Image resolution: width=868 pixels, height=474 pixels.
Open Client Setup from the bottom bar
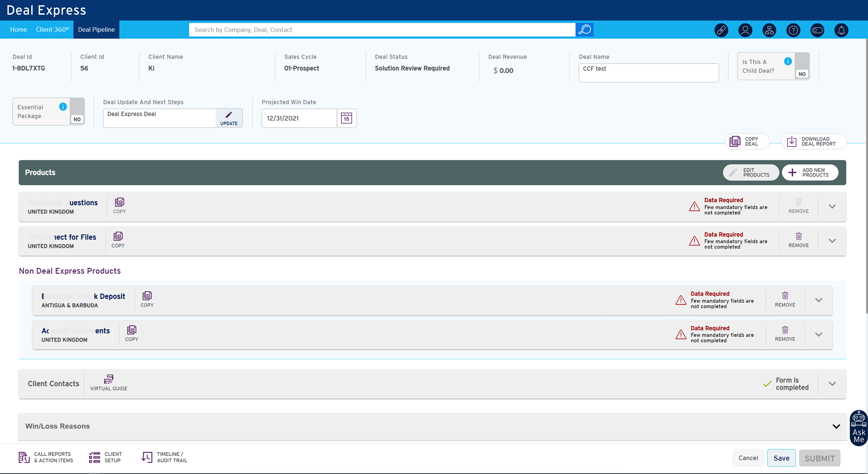[105, 457]
